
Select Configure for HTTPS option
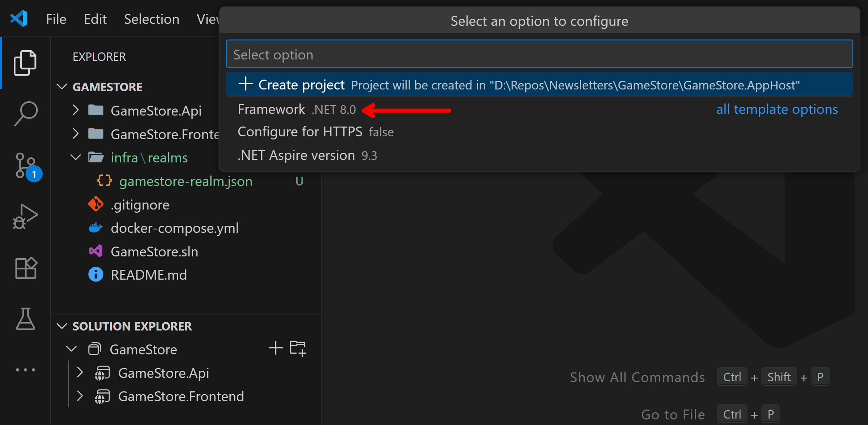tap(539, 132)
